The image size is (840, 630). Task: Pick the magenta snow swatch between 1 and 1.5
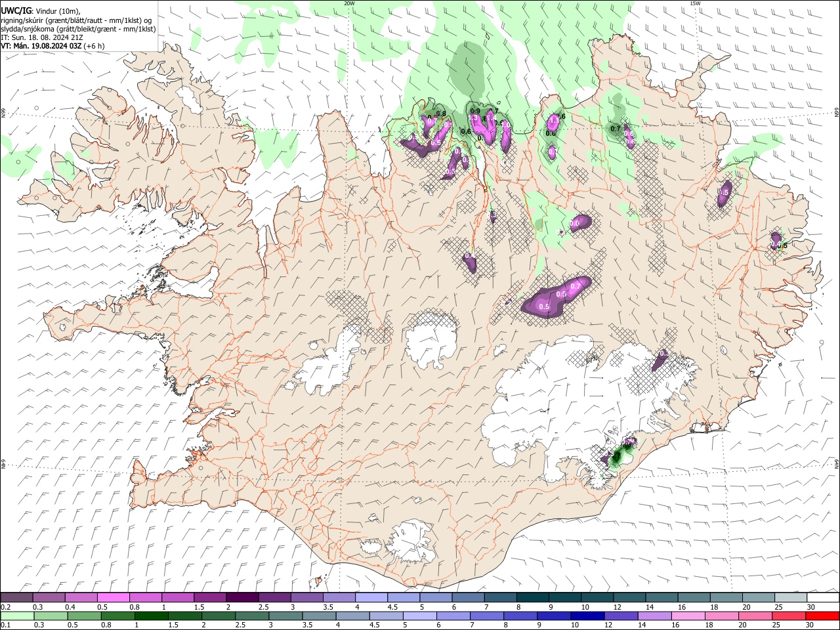177,597
